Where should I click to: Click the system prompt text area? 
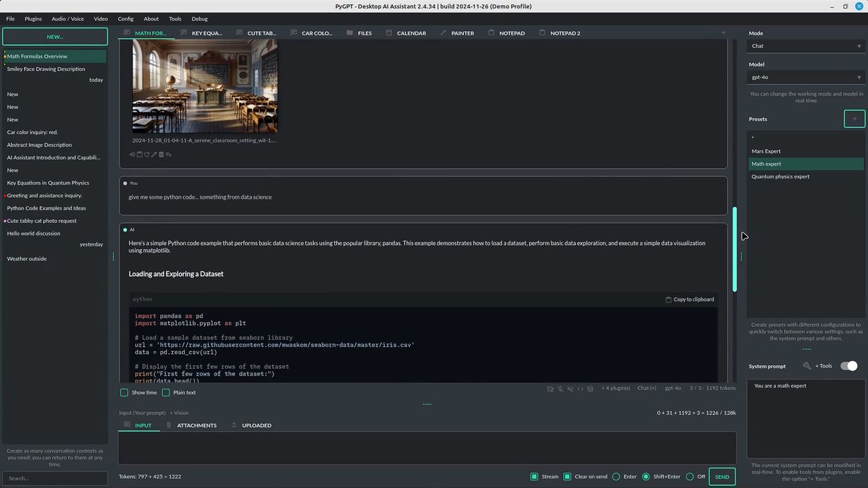806,419
